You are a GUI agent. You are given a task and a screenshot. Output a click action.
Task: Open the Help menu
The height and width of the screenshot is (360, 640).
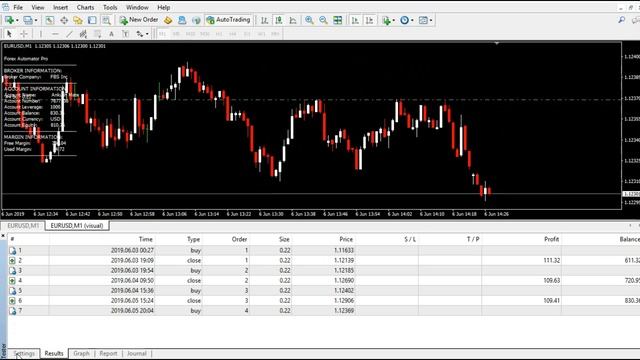[164, 7]
